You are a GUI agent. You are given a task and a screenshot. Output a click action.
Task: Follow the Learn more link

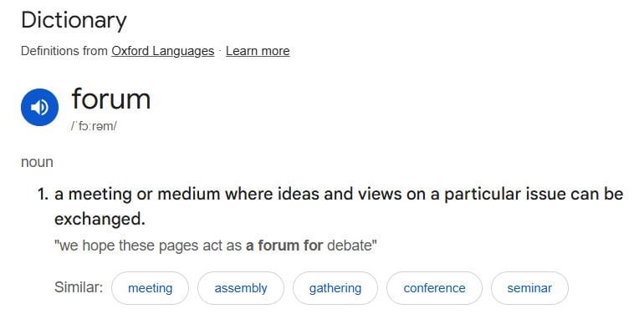tap(258, 51)
